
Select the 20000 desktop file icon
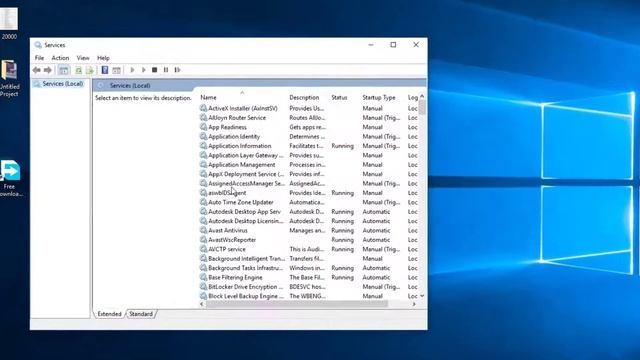9,24
